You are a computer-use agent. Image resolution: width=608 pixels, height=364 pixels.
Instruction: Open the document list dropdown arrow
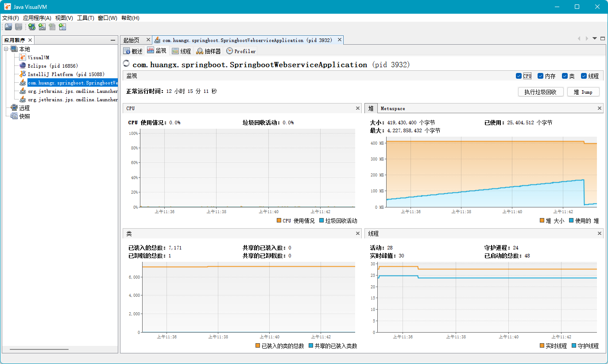tap(595, 39)
